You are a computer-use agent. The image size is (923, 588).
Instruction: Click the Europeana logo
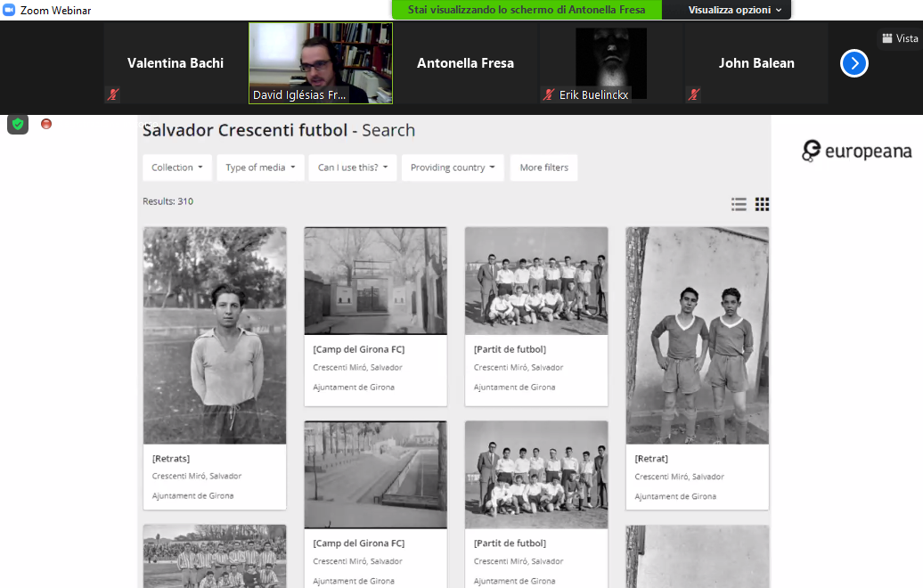click(x=856, y=151)
